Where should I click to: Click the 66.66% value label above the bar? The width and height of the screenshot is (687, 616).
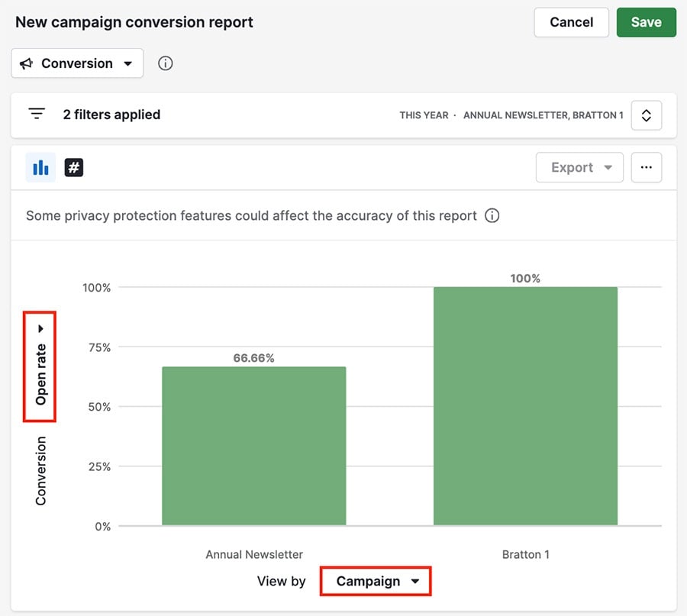(253, 356)
